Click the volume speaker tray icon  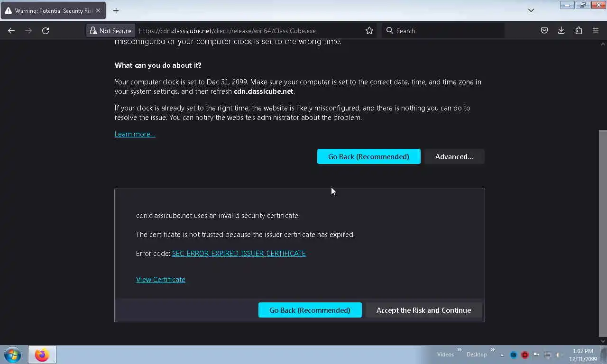[559, 355]
